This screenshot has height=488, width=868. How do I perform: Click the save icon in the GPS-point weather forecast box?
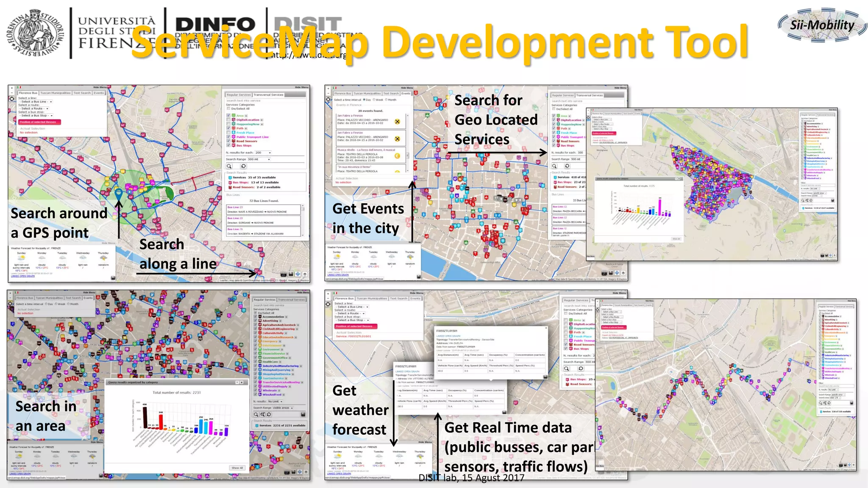(x=113, y=278)
